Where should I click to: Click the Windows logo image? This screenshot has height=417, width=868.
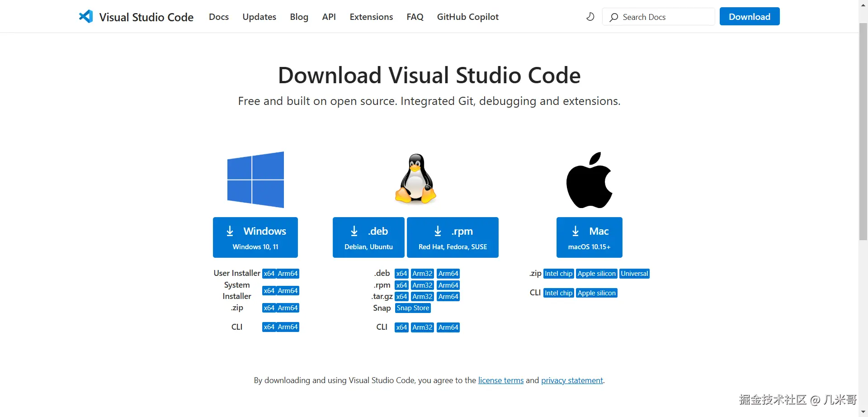pos(255,180)
